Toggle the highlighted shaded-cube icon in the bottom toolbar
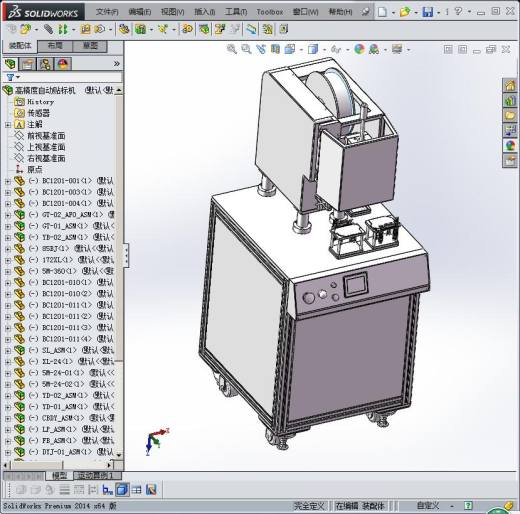This screenshot has width=520, height=514. point(122,490)
